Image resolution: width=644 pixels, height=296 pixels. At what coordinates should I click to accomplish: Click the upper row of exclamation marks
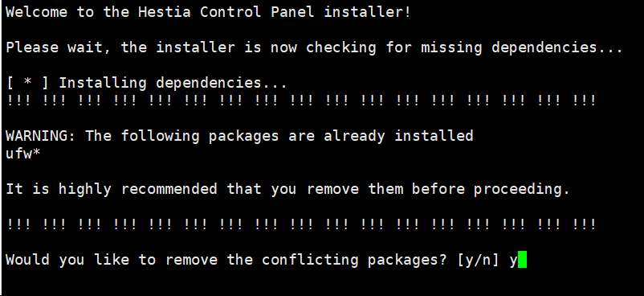(301, 100)
